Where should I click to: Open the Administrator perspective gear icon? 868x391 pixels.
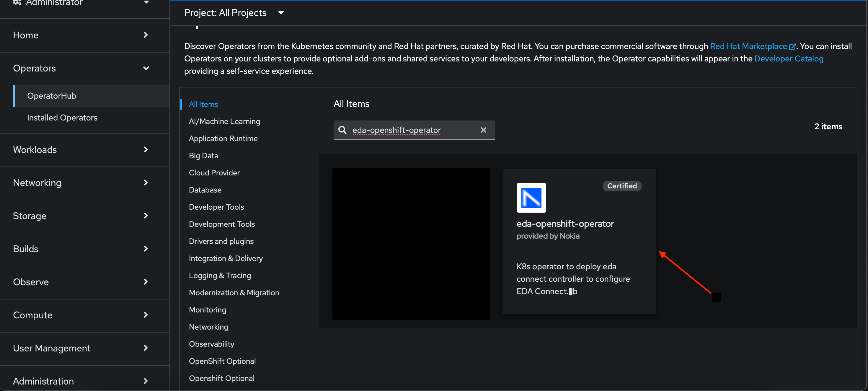pos(17,2)
